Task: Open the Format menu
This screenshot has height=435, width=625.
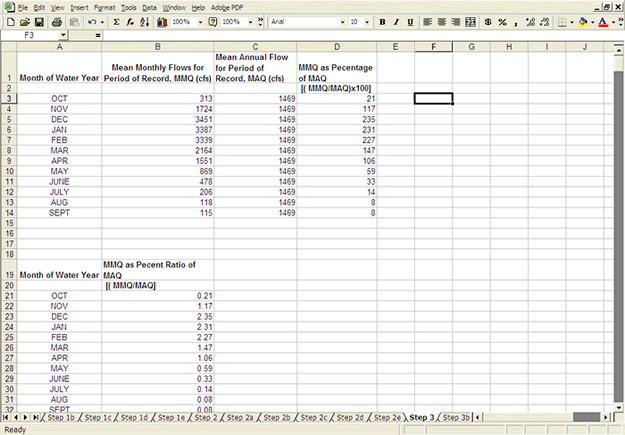Action: click(x=104, y=7)
